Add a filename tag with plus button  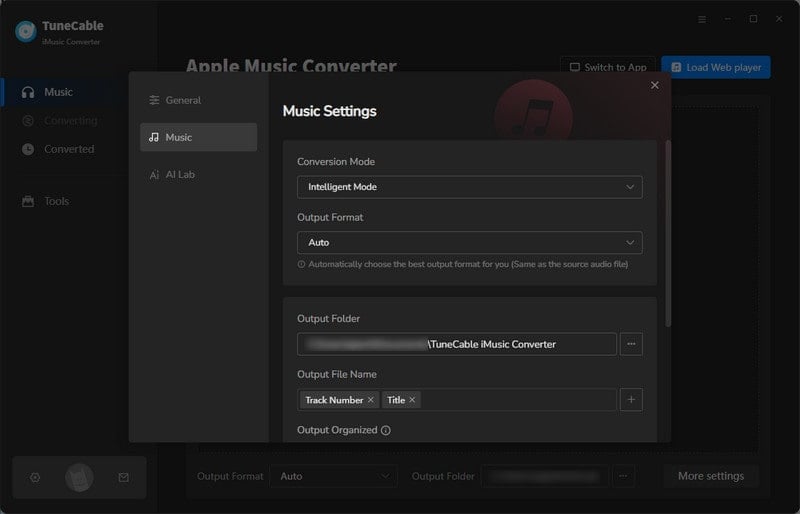pos(631,400)
